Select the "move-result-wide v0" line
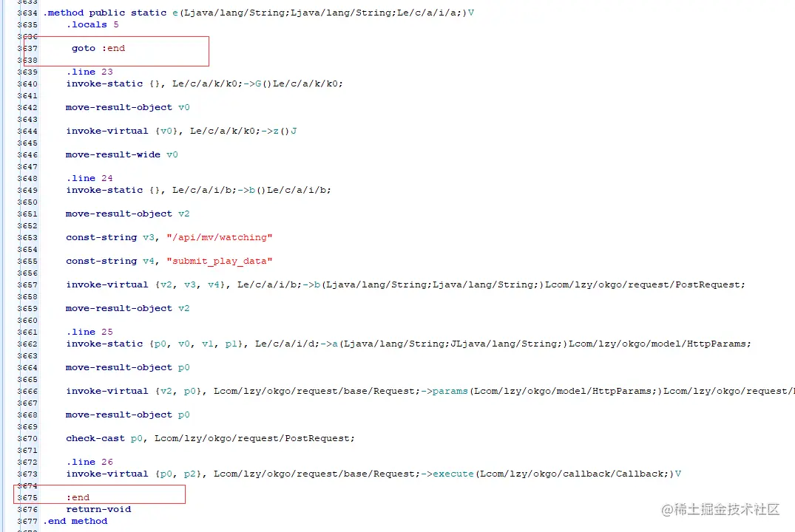 122,154
